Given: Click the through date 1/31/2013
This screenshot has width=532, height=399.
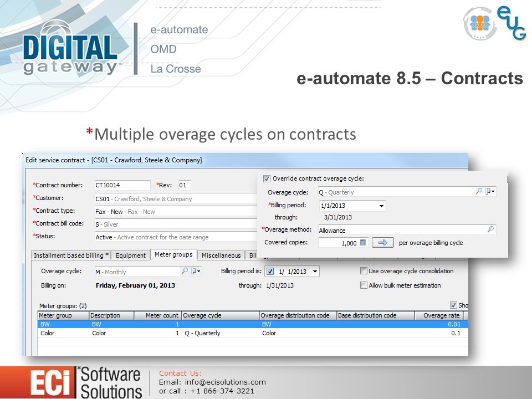Looking at the screenshot, I should [x=280, y=286].
